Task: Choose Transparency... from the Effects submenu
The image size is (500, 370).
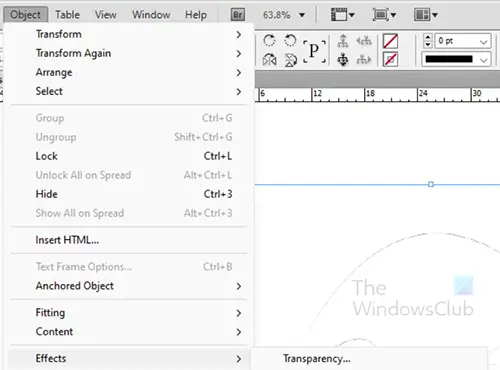Action: click(370, 359)
